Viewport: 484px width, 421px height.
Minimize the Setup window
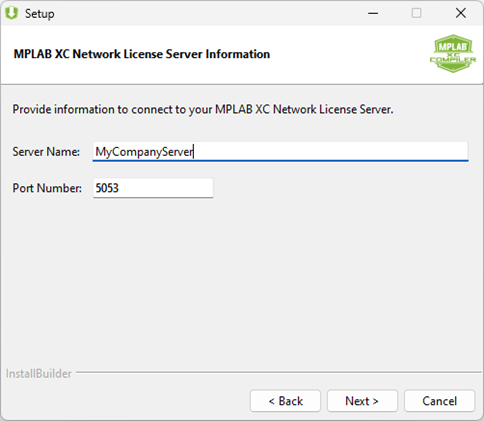[x=373, y=13]
